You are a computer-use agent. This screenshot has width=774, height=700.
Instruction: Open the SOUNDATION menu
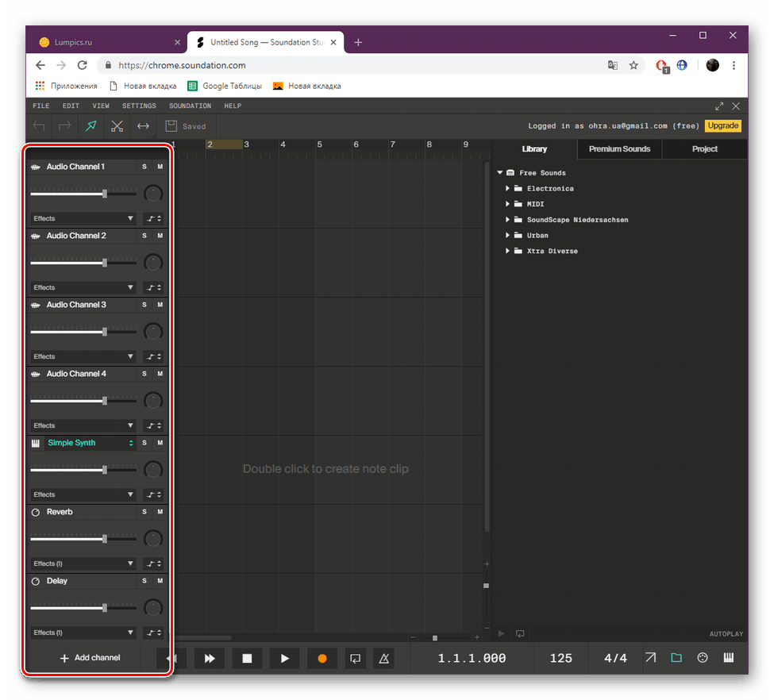190,106
